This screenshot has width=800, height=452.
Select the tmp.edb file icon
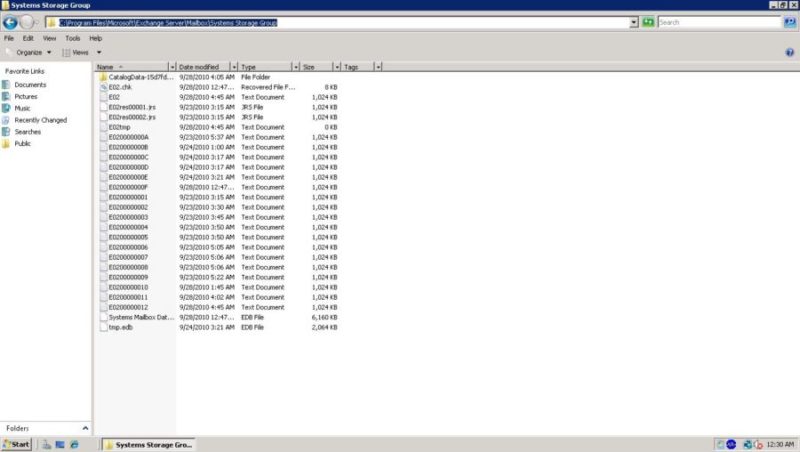(x=103, y=328)
